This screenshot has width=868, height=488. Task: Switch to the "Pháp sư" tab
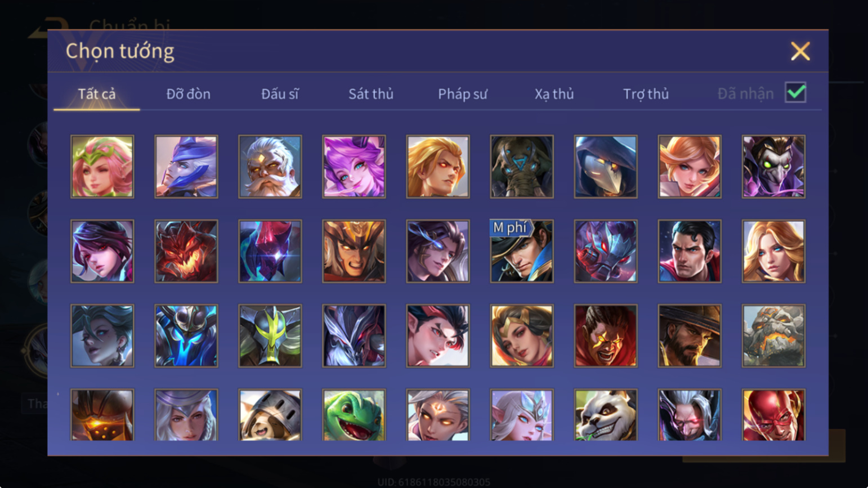463,94
